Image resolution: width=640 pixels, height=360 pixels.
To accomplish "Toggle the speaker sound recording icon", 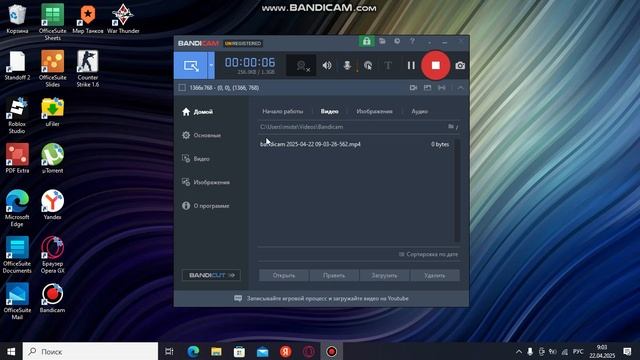I will (327, 65).
